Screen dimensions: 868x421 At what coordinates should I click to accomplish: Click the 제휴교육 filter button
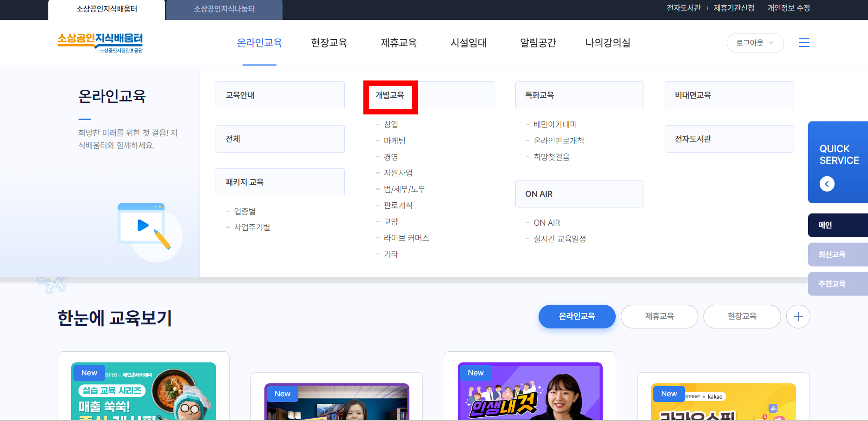click(x=659, y=316)
